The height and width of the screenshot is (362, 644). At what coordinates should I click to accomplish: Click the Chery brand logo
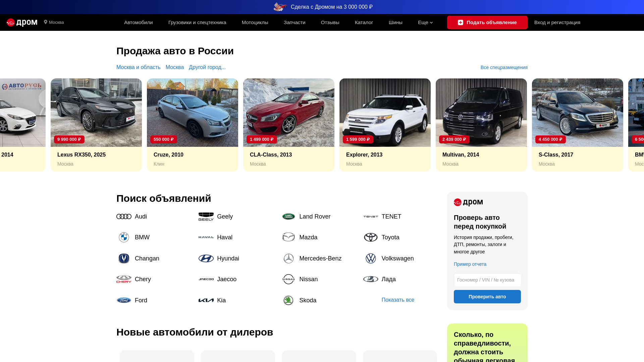pos(124,279)
